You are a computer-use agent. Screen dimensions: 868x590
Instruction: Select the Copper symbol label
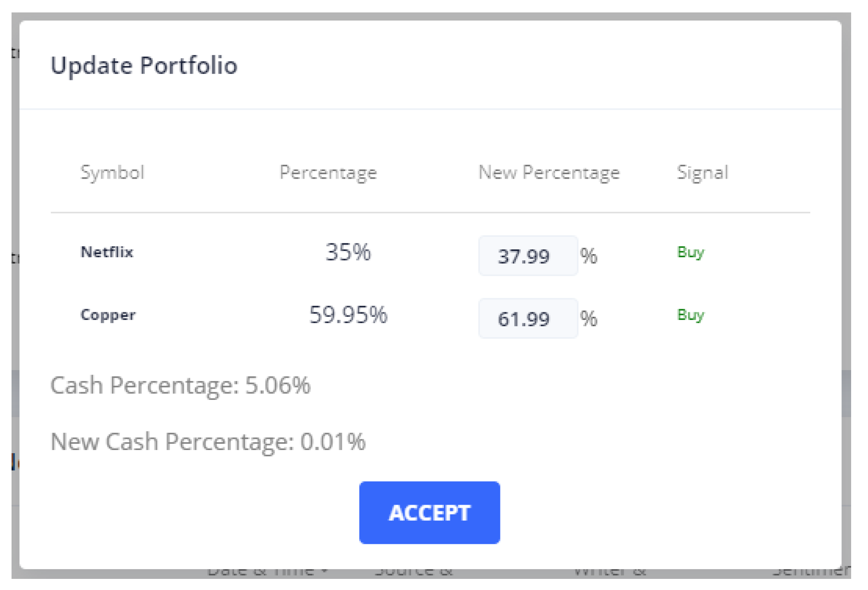108,315
